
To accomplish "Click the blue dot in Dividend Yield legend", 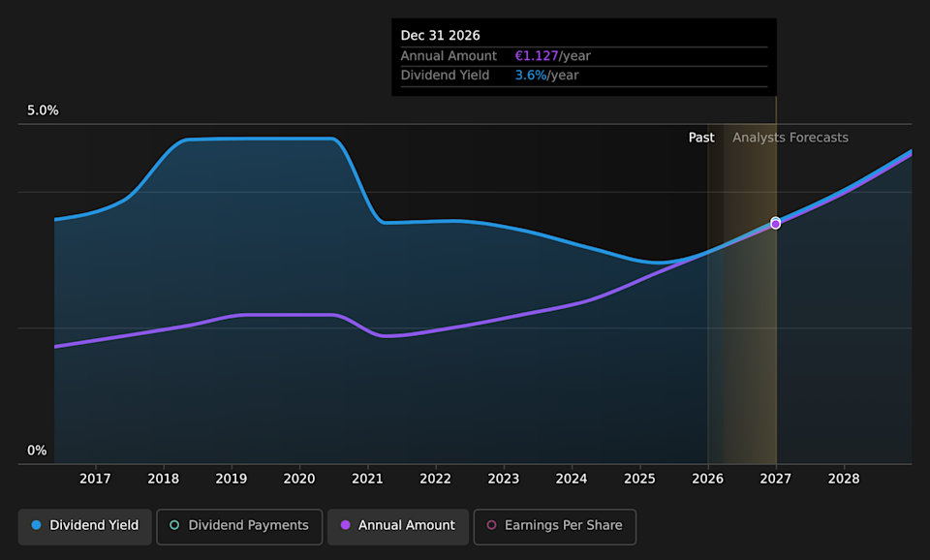I will (x=36, y=525).
